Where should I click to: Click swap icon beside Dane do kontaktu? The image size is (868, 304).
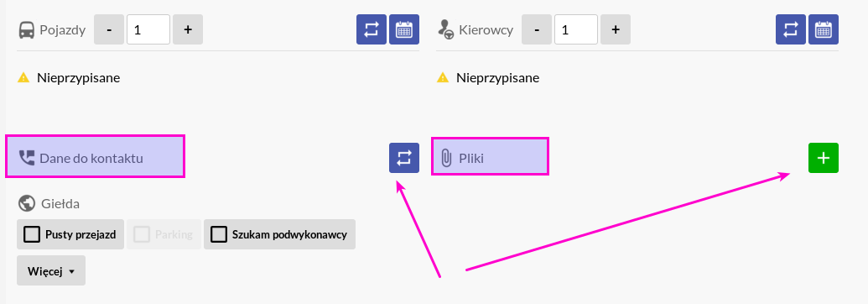click(404, 158)
